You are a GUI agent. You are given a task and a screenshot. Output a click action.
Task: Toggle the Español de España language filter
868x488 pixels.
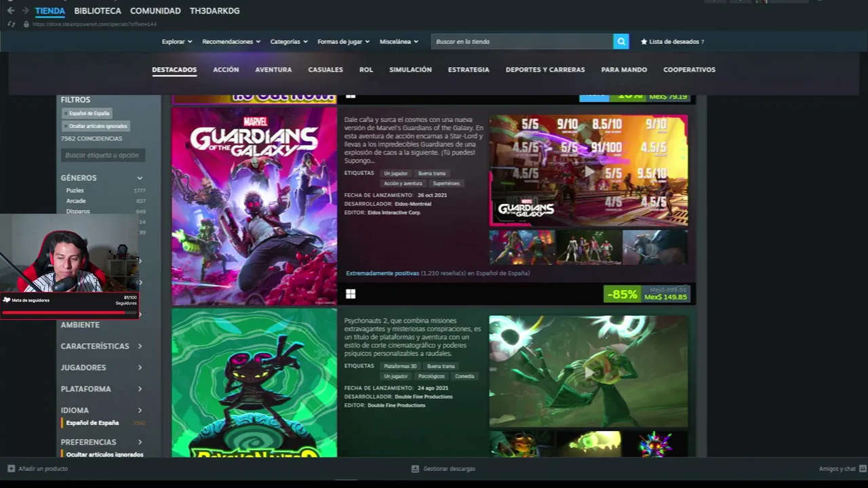coord(92,423)
